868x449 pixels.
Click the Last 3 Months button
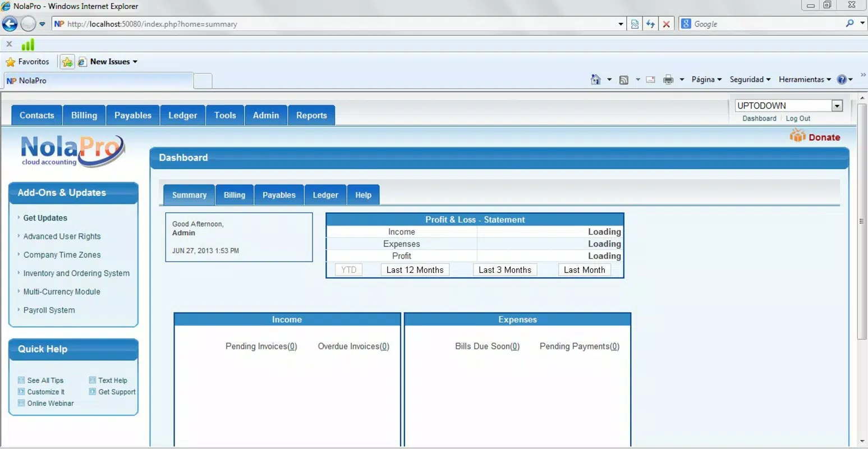(505, 270)
